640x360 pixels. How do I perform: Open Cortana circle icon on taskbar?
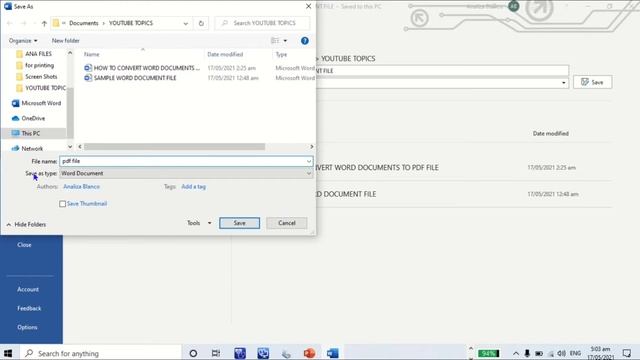[x=193, y=353]
